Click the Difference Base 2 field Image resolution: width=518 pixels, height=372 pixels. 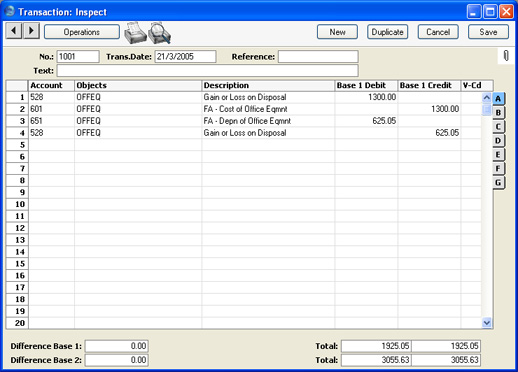[117, 360]
